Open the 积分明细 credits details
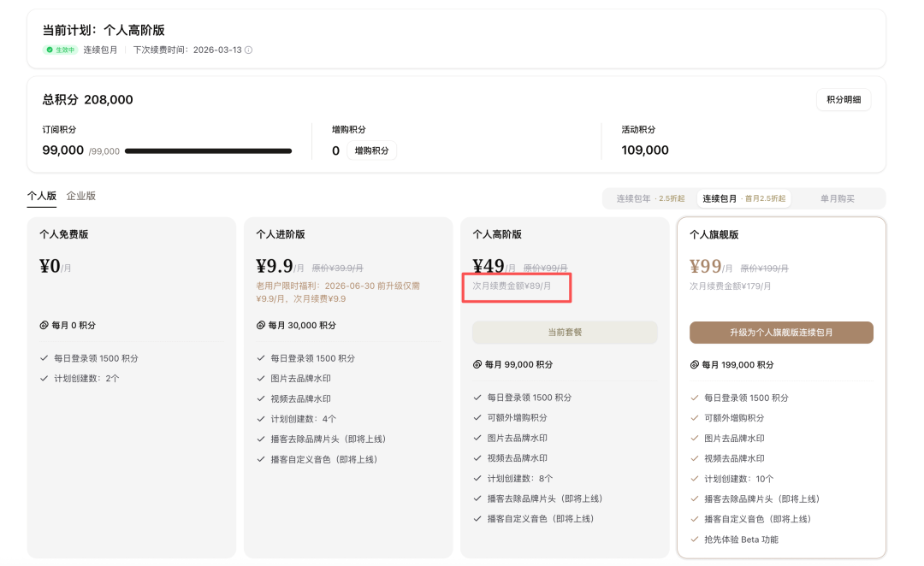 (x=843, y=100)
